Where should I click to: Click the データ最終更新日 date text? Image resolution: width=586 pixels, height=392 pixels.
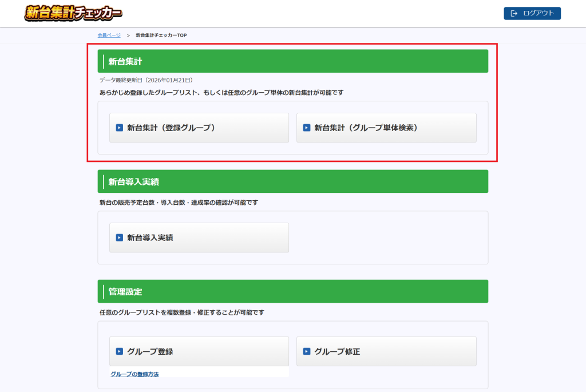coord(146,80)
